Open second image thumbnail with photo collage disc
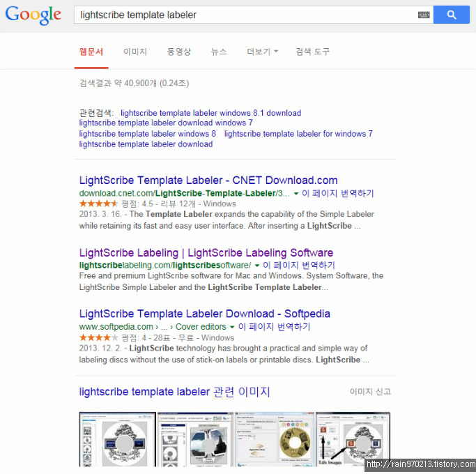Viewport: 476px width, 474px height. [196, 439]
